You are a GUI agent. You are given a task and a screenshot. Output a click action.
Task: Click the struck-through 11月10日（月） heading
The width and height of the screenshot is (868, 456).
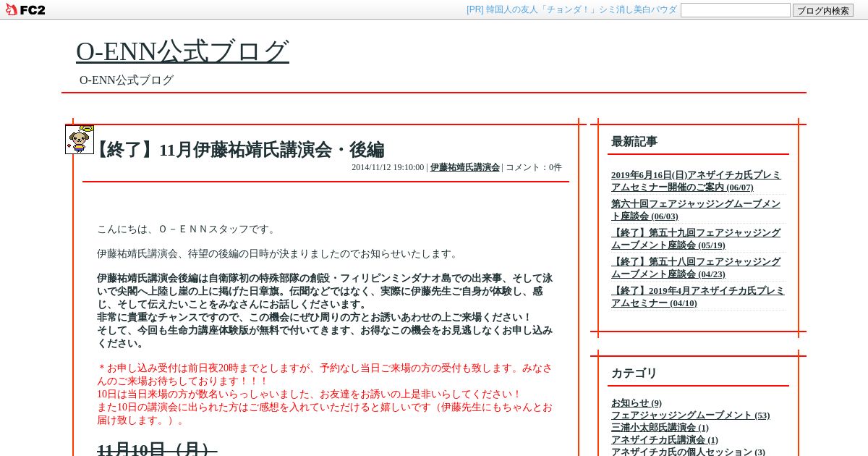[x=157, y=449]
